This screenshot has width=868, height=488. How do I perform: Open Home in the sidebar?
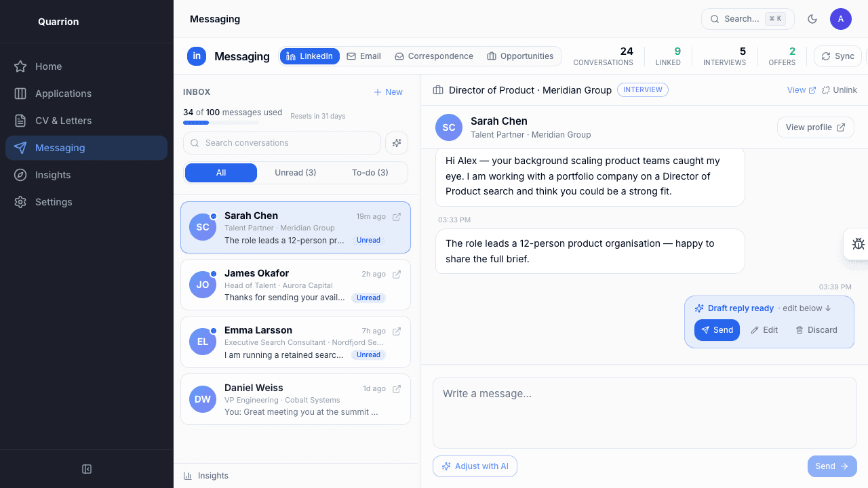[86, 66]
